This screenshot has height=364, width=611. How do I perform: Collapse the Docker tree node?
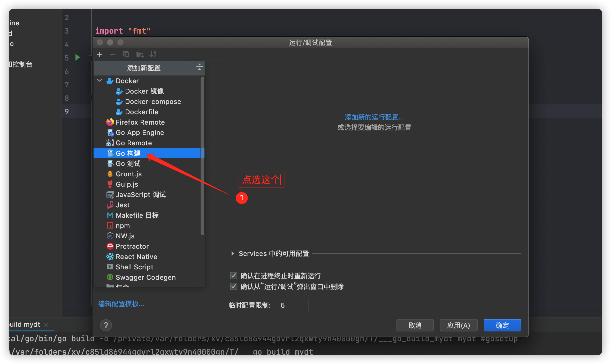coord(100,80)
